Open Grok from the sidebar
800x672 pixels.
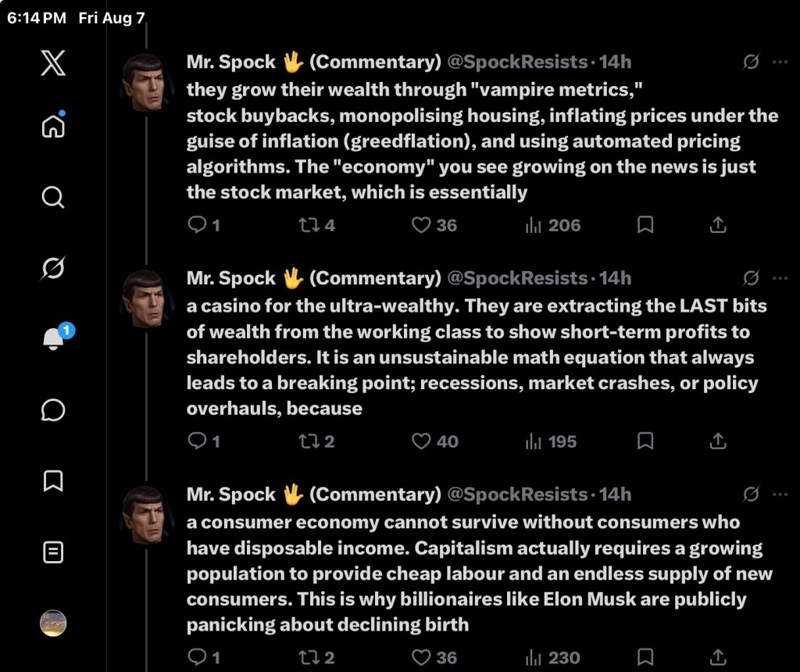(53, 267)
